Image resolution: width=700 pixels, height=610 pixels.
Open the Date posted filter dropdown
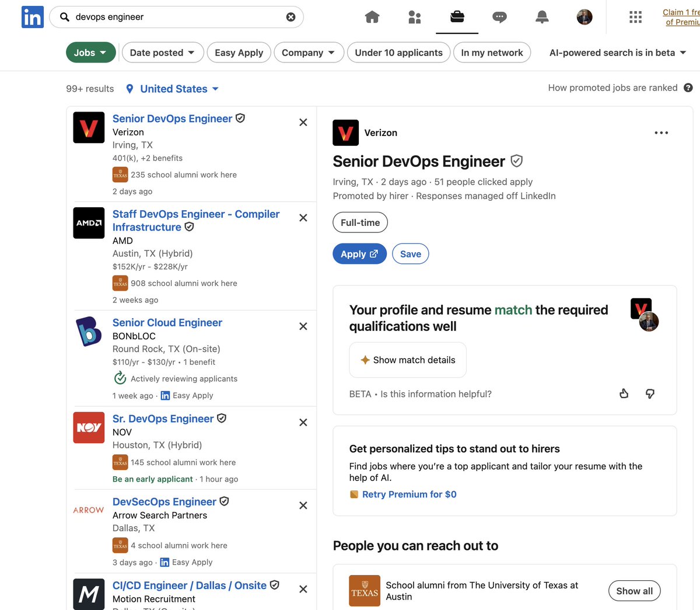162,53
